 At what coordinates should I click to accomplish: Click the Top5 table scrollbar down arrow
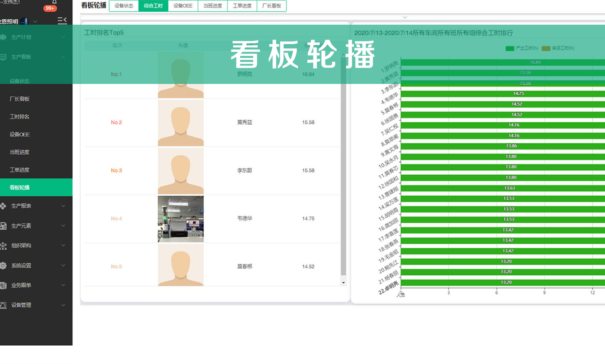343,283
